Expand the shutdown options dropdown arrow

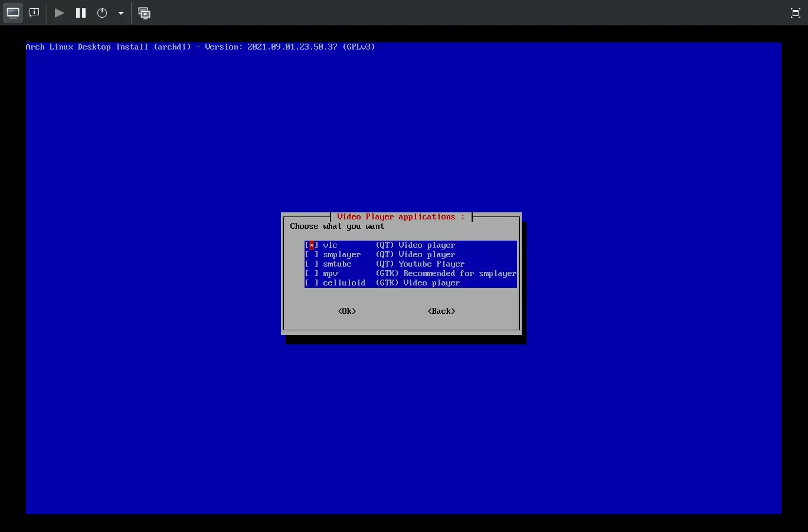pos(120,13)
